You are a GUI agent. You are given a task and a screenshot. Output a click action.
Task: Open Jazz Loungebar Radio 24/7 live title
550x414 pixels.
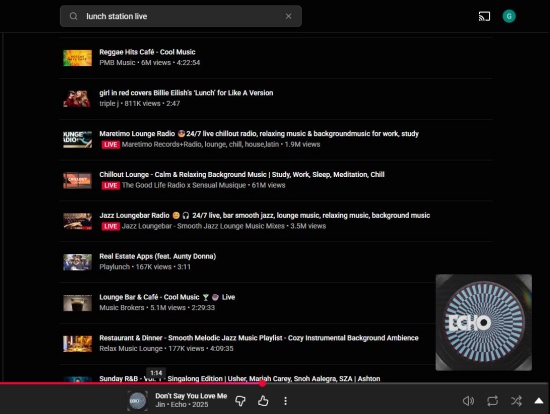264,215
